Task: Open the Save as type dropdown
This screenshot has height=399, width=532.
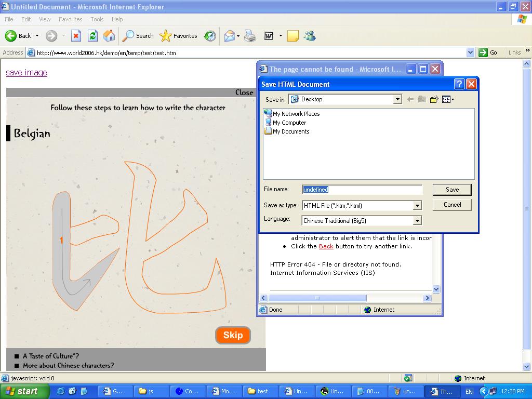Action: click(x=417, y=206)
